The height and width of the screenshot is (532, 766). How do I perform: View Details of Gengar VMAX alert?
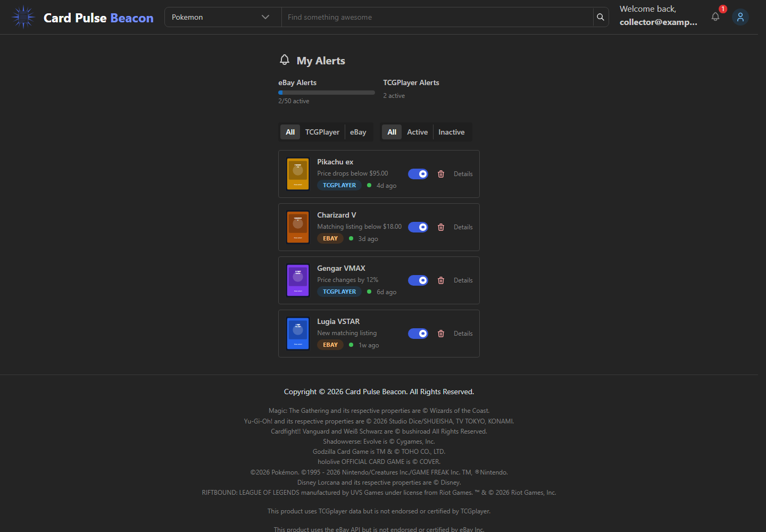tap(463, 280)
